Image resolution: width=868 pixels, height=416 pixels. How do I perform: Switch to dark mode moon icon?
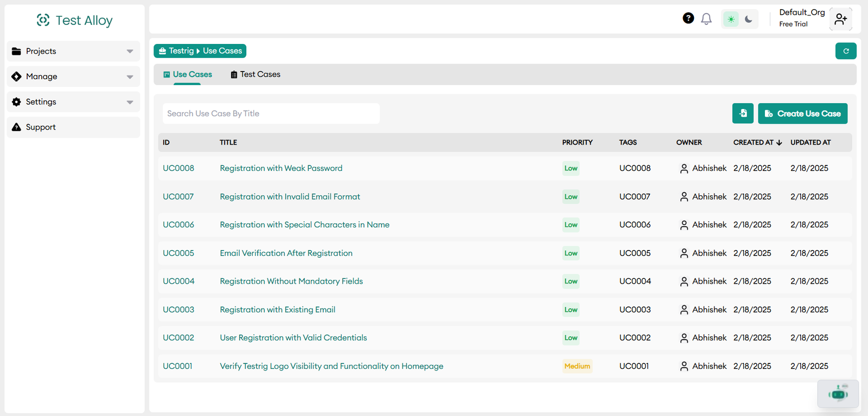click(x=749, y=20)
